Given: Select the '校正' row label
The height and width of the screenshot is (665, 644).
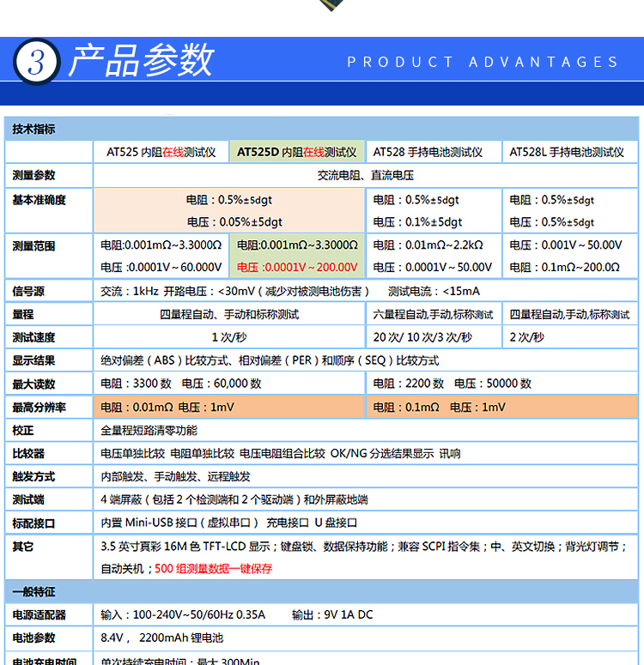Looking at the screenshot, I should [x=23, y=431].
